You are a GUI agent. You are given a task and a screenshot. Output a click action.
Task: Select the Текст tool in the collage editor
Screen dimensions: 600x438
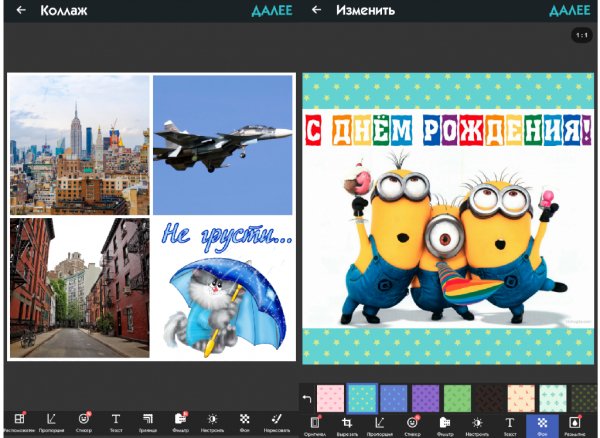click(116, 423)
